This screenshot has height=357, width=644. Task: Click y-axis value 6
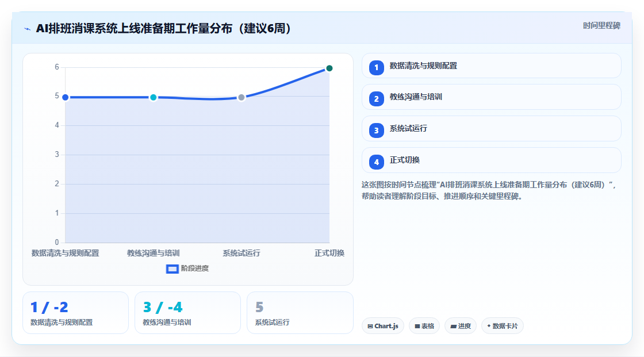click(x=57, y=67)
